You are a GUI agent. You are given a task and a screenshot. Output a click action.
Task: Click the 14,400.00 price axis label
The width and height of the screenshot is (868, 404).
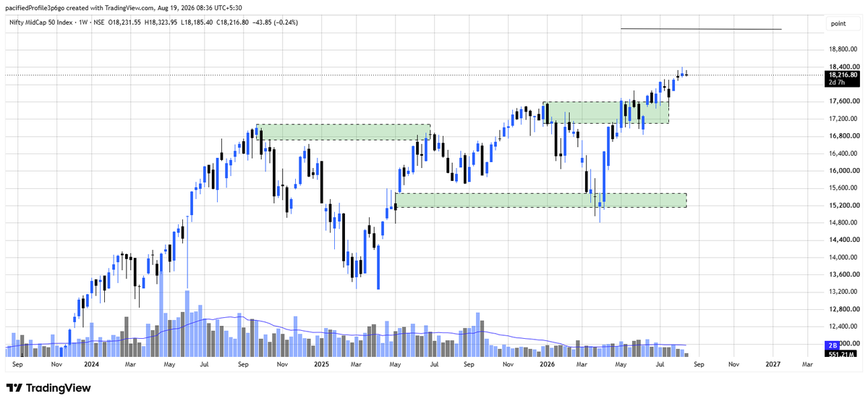coord(843,240)
